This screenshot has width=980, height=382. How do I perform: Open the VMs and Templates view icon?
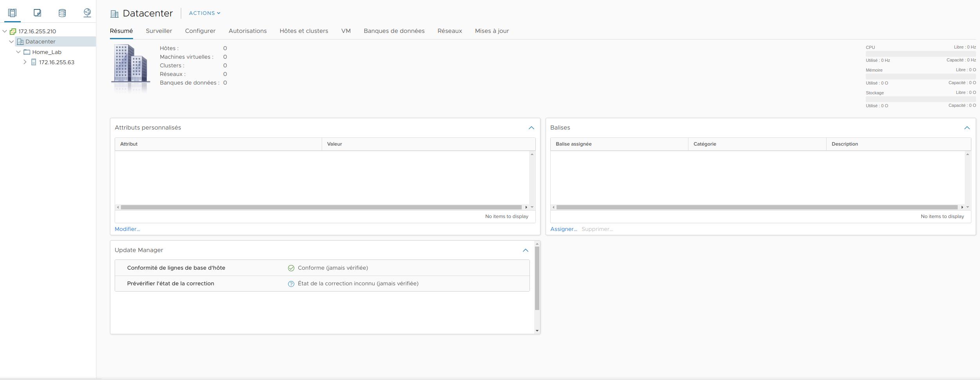pyautogui.click(x=37, y=13)
